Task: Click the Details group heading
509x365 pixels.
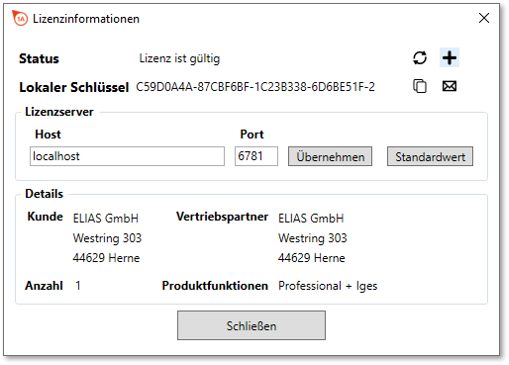Action: click(x=44, y=194)
